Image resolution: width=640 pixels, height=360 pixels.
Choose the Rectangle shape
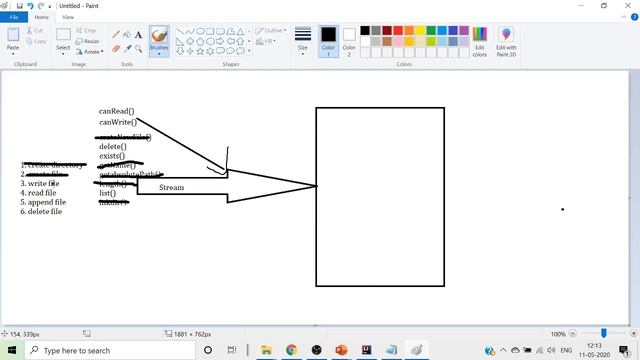click(x=210, y=31)
